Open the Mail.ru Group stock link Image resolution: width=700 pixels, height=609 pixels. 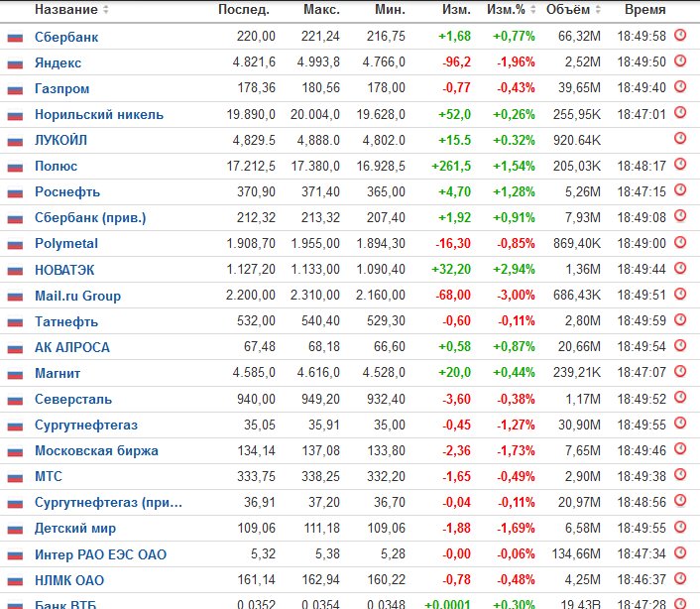(x=77, y=296)
